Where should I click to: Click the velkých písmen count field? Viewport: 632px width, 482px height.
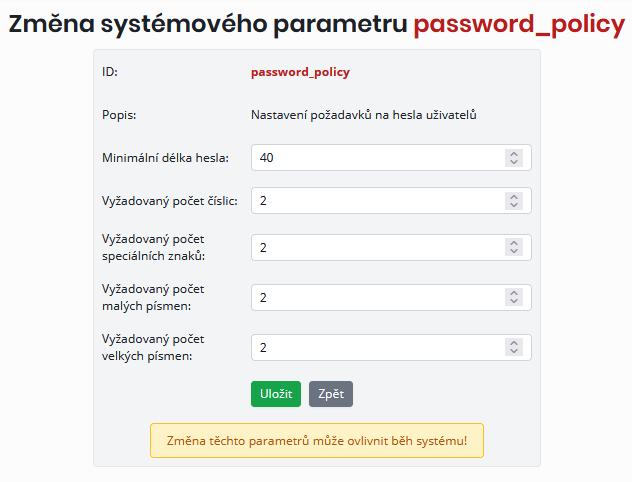(x=375, y=347)
